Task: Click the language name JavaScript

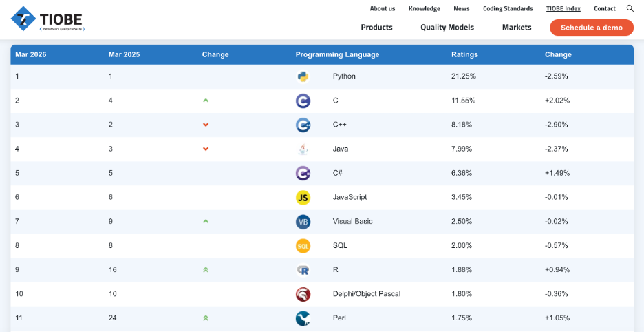Action: pyautogui.click(x=350, y=197)
